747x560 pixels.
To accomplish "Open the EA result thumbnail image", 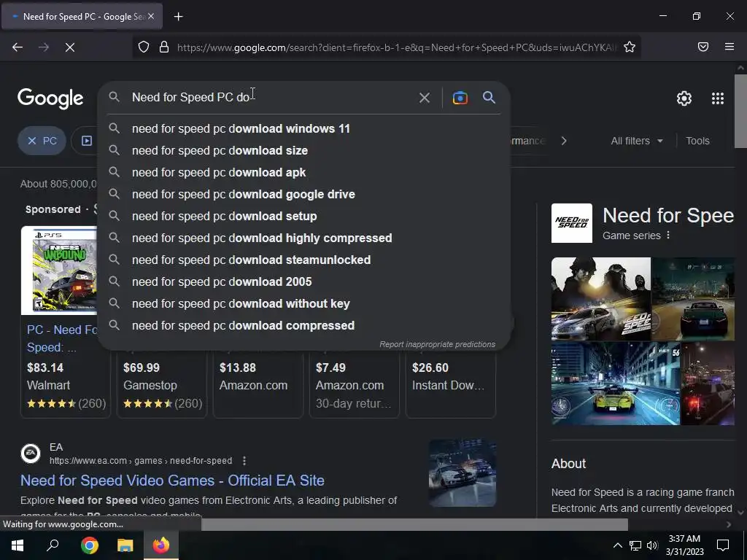I will click(462, 472).
